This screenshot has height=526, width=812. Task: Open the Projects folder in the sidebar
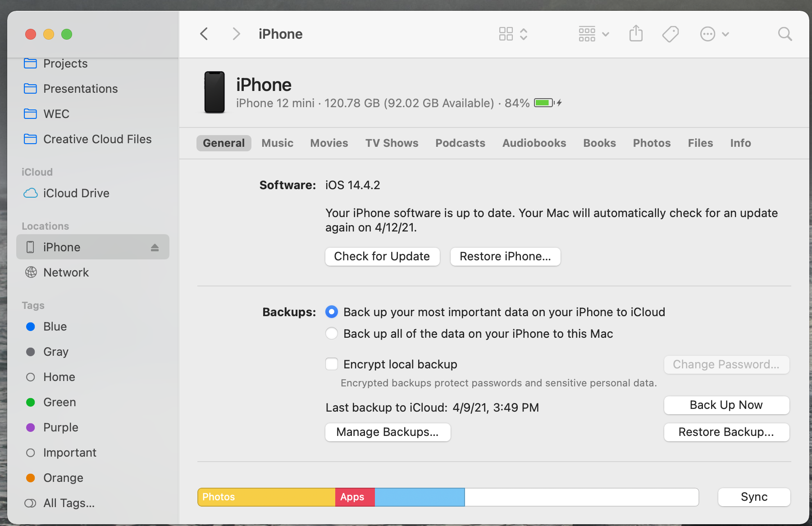(x=93, y=63)
